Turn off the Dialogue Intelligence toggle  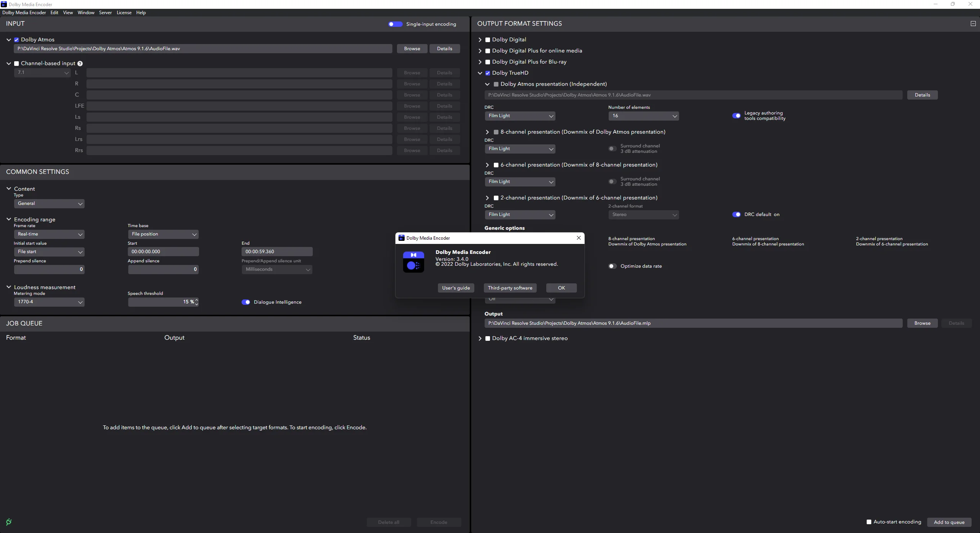point(246,302)
